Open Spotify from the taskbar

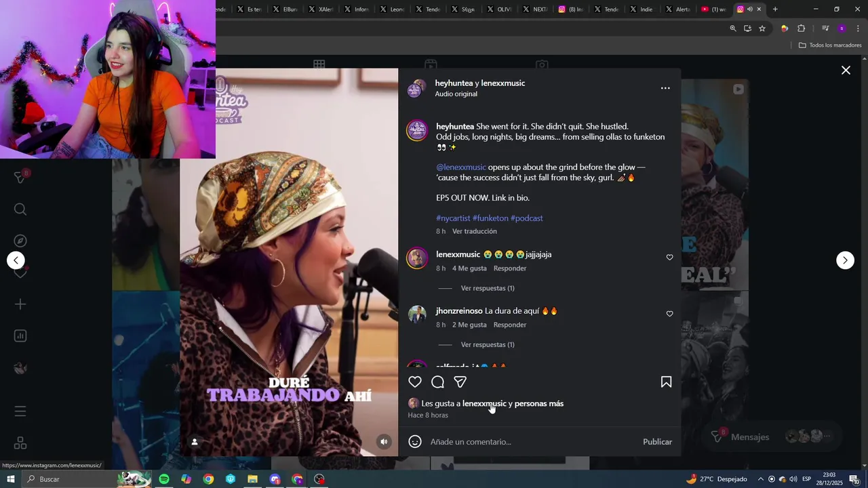click(164, 479)
